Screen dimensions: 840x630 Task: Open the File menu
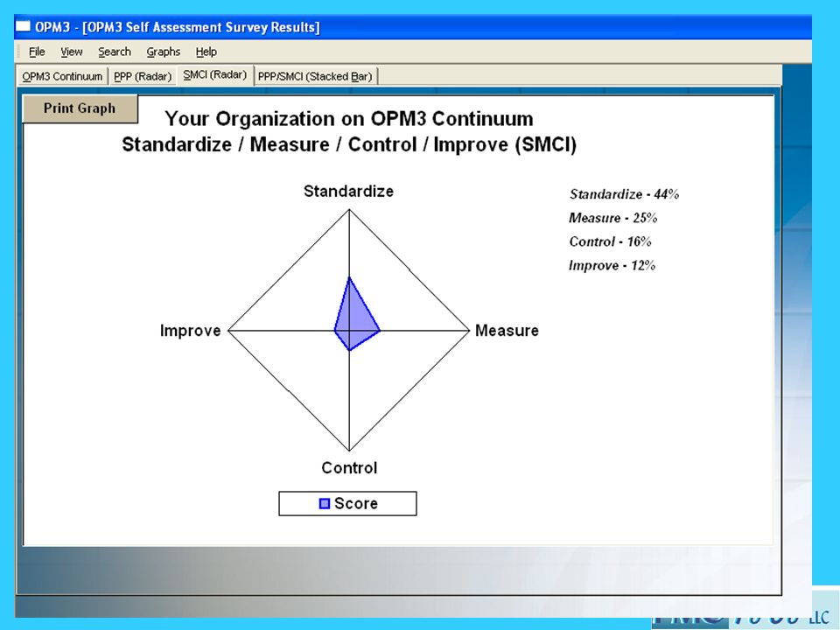click(37, 52)
